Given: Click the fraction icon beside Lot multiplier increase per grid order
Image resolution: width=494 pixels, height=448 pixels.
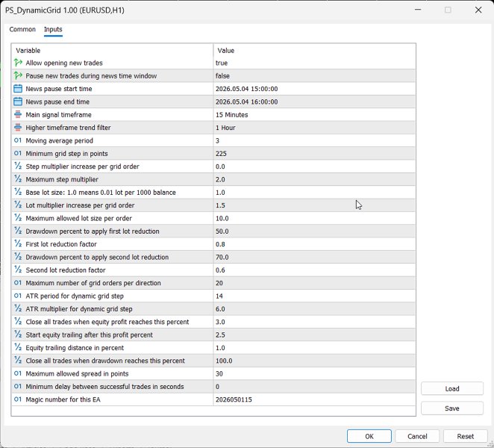Looking at the screenshot, I should point(18,205).
